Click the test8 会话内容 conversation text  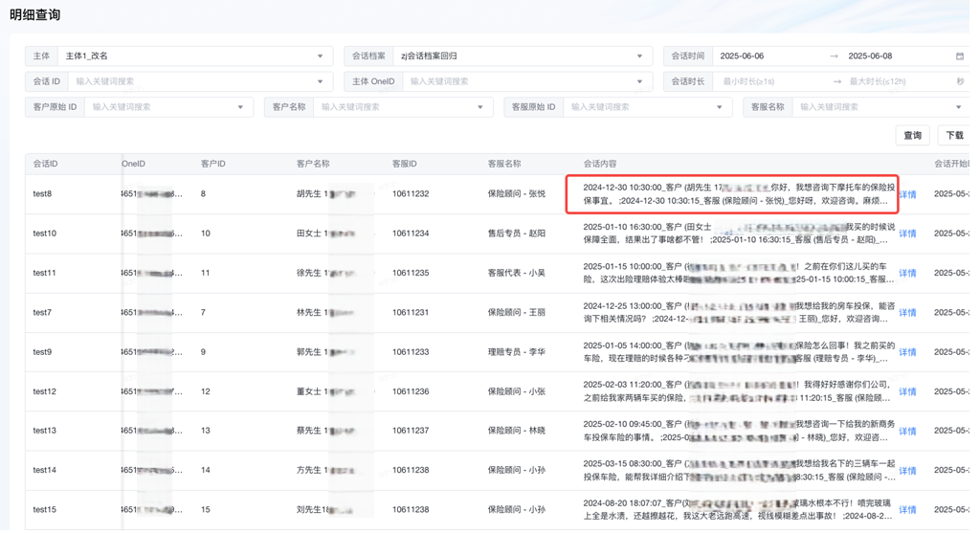[x=739, y=194]
